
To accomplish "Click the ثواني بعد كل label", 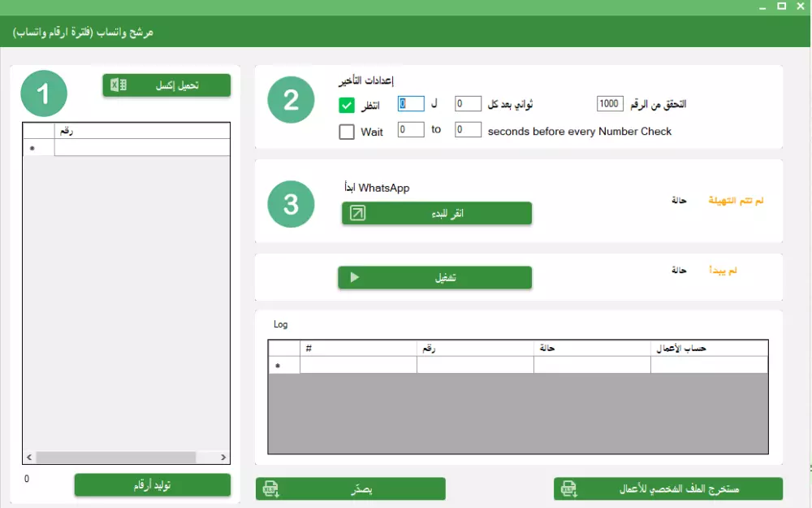I will tap(510, 104).
